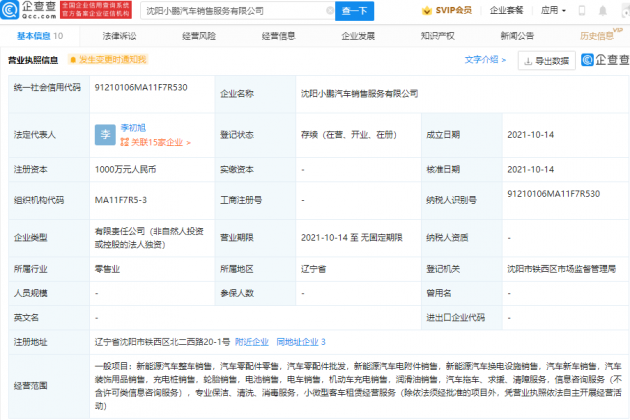Switch to the 经营风险 tab

[199, 35]
